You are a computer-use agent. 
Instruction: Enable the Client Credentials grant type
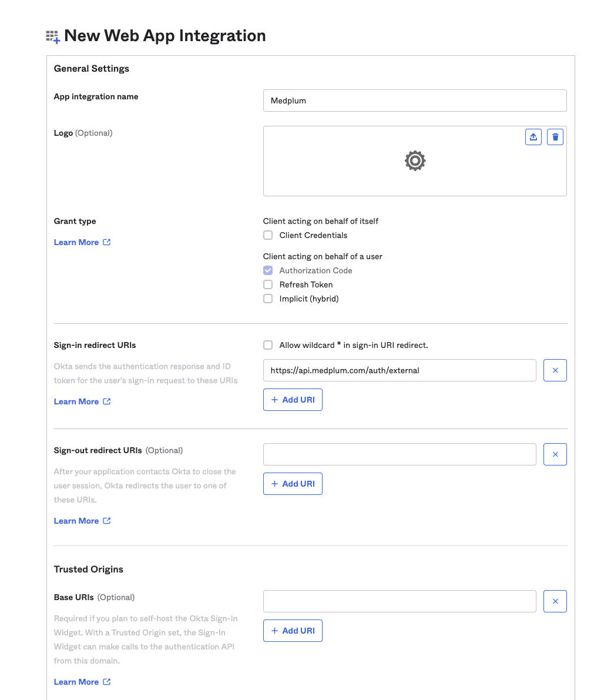268,235
